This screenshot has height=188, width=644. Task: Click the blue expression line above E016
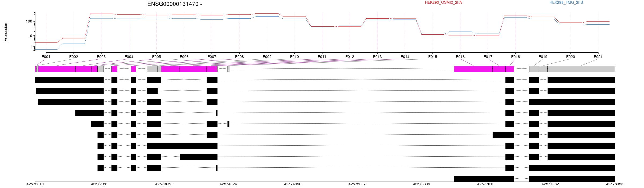460,32
